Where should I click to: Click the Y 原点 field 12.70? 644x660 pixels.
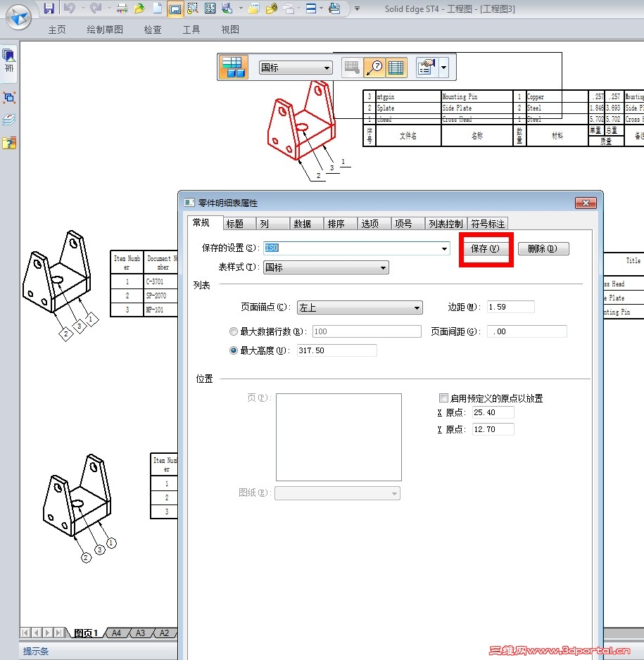(x=493, y=429)
